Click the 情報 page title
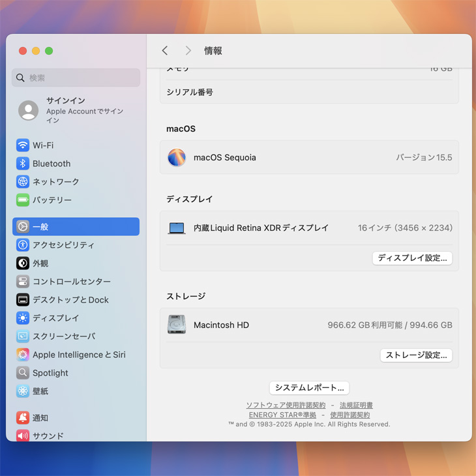Viewport: 476px width, 476px height. (x=213, y=51)
